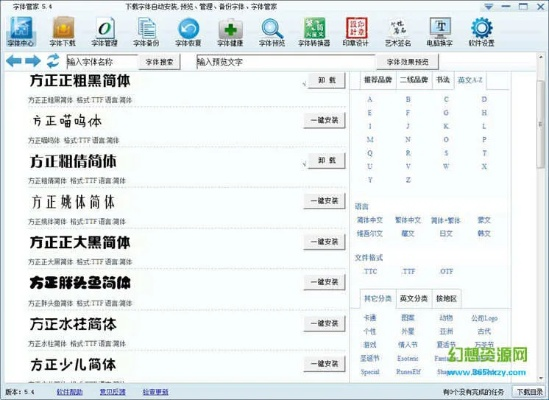Open the 字体下载 download icon

(x=63, y=31)
